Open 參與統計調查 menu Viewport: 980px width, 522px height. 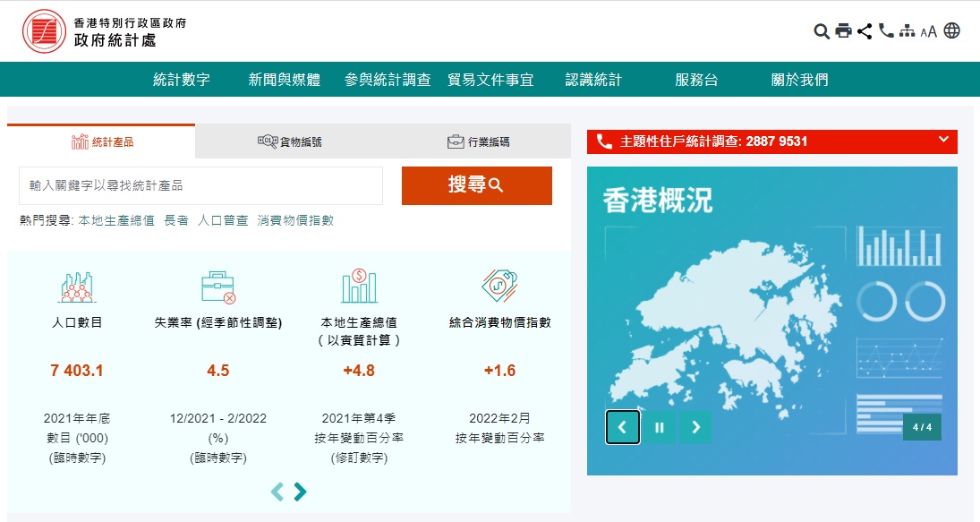388,80
